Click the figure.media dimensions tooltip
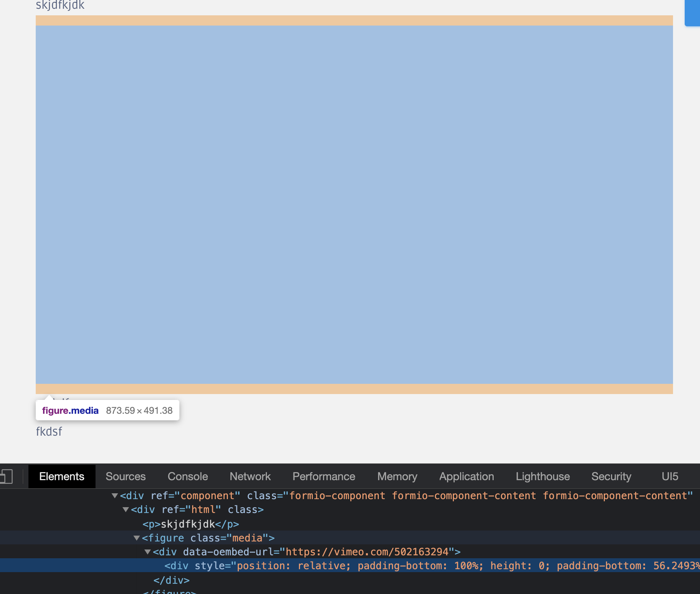The height and width of the screenshot is (594, 700). coord(107,410)
